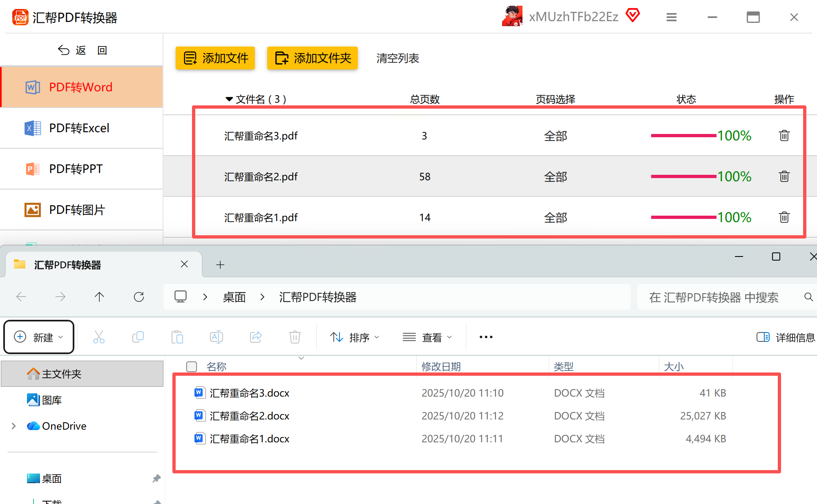Open the hamburger menu in the title bar
Viewport: 817px width, 504px height.
pos(672,17)
